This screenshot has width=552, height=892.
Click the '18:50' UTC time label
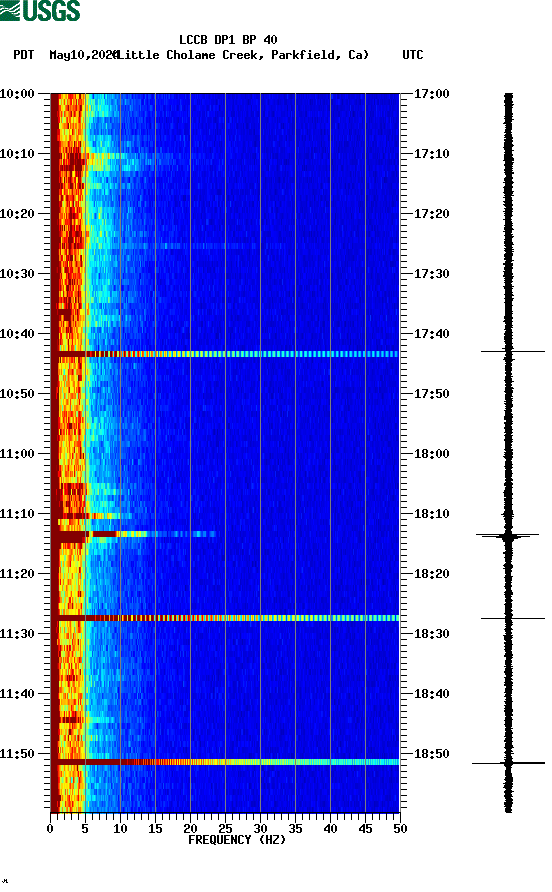tap(431, 754)
